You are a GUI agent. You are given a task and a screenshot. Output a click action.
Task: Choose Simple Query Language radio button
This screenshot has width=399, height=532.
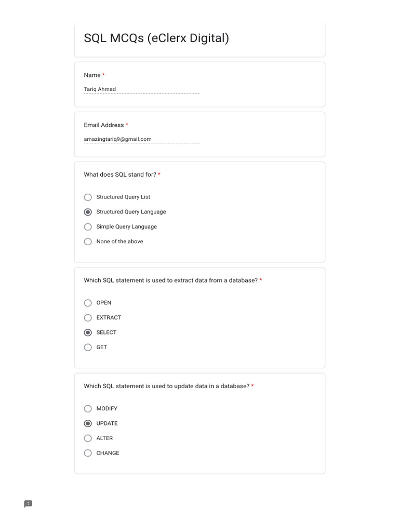click(88, 227)
